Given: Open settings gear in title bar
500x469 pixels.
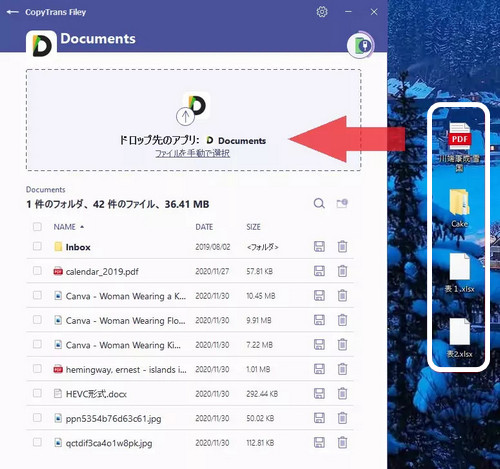Looking at the screenshot, I should [x=322, y=12].
